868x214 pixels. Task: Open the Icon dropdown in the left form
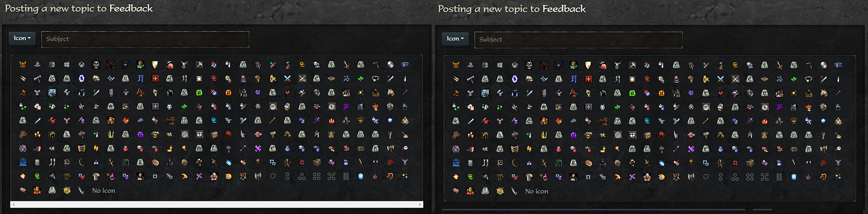click(22, 38)
